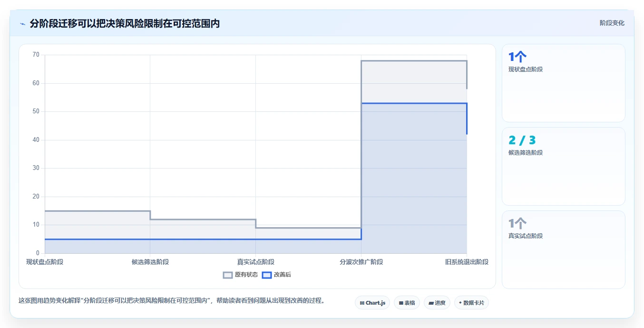Screen dimensions: 644x328
Task: Open the 候选筛选阶段 data card
Action: (564, 167)
